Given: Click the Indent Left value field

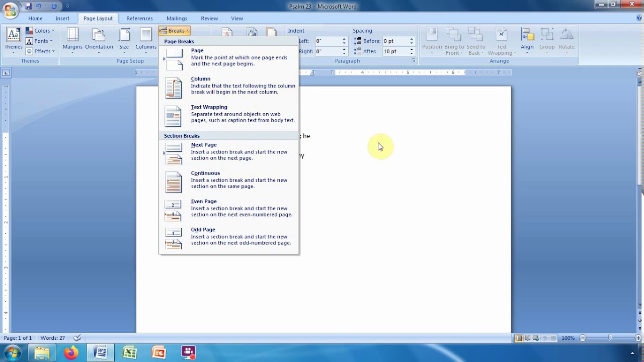Looking at the screenshot, I should click(x=328, y=41).
